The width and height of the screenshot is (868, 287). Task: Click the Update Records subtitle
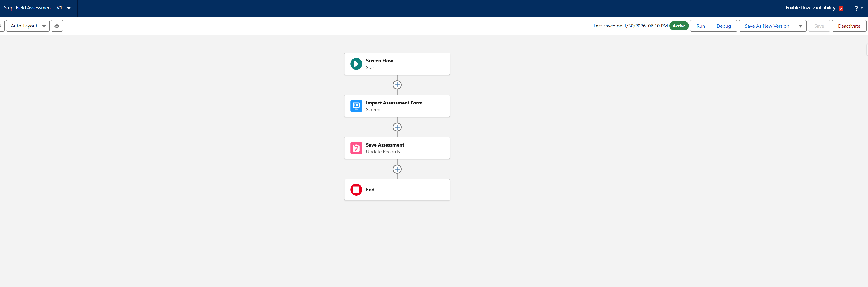[x=383, y=152]
